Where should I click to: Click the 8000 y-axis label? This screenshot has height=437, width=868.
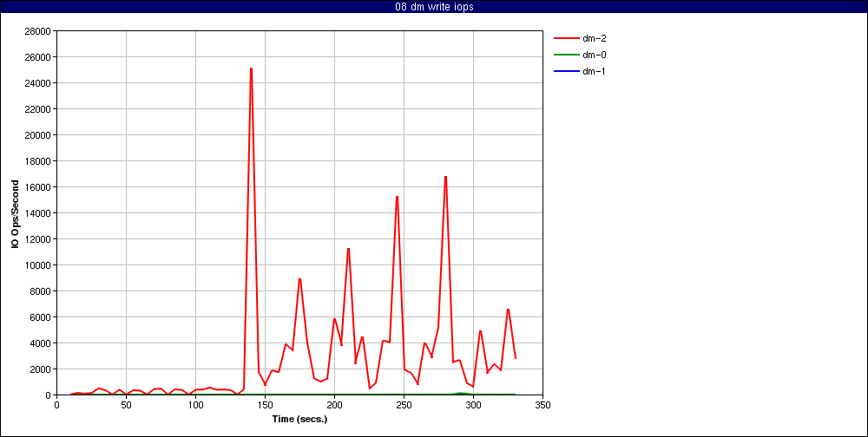point(41,291)
